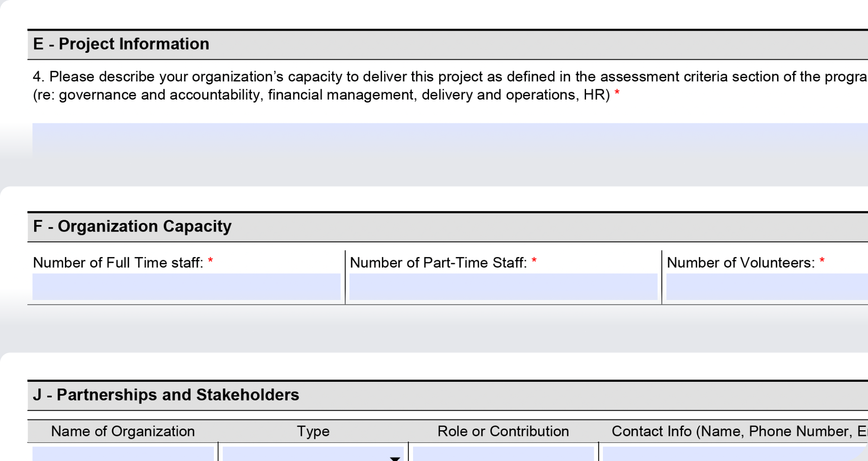Click the Role or Contribution column heading

point(503,431)
